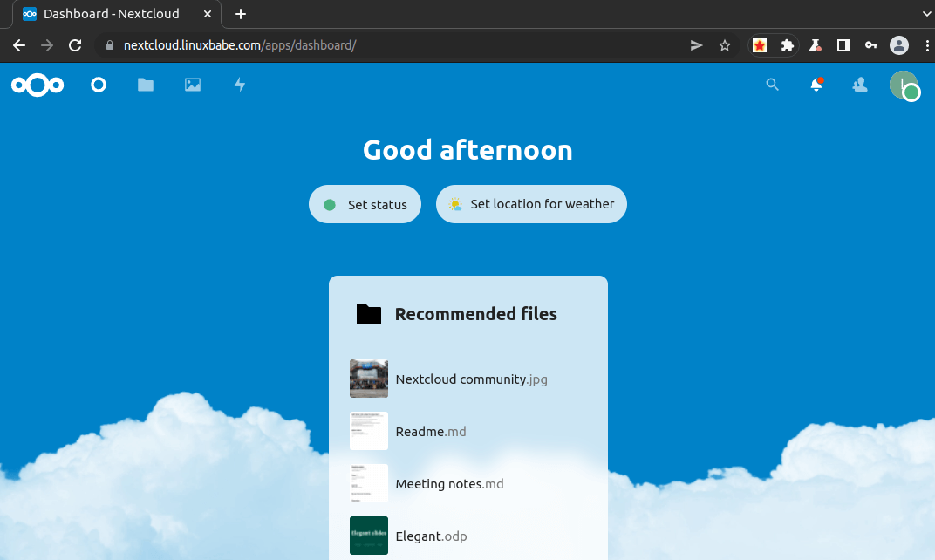The height and width of the screenshot is (560, 935).
Task: Open the Readme.md file
Action: 431,432
